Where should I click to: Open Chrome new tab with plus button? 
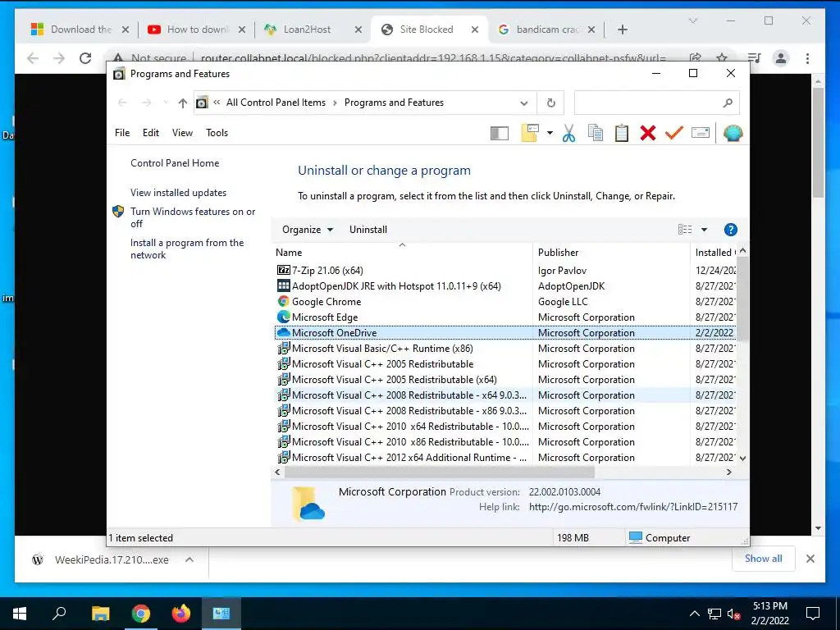[622, 30]
